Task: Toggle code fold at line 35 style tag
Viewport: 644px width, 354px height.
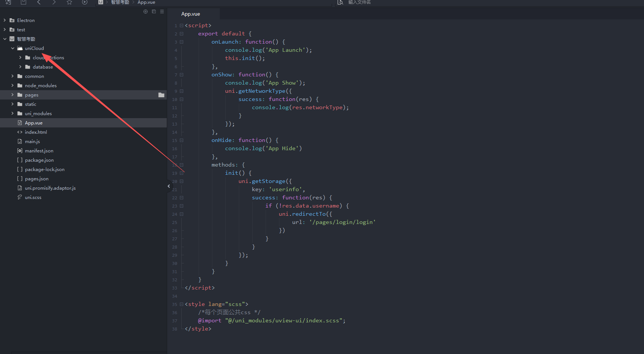Action: click(182, 304)
